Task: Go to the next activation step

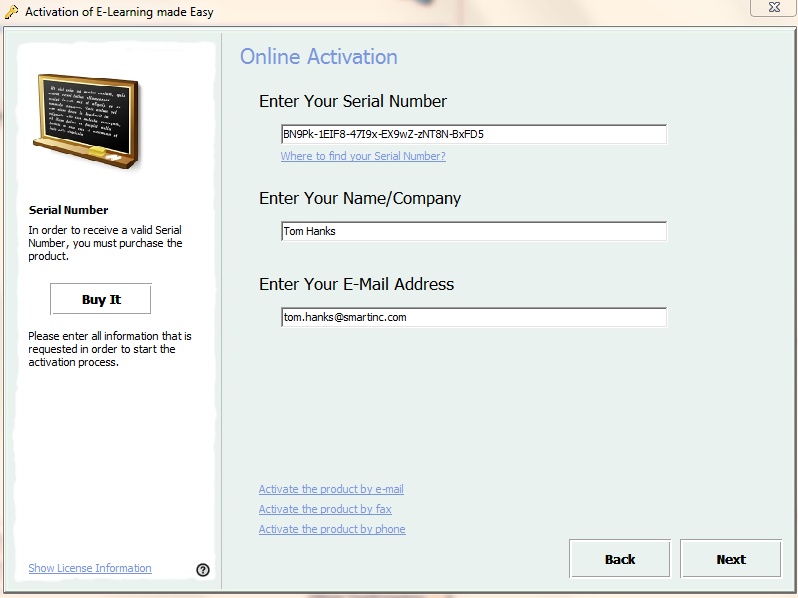Action: 730,559
